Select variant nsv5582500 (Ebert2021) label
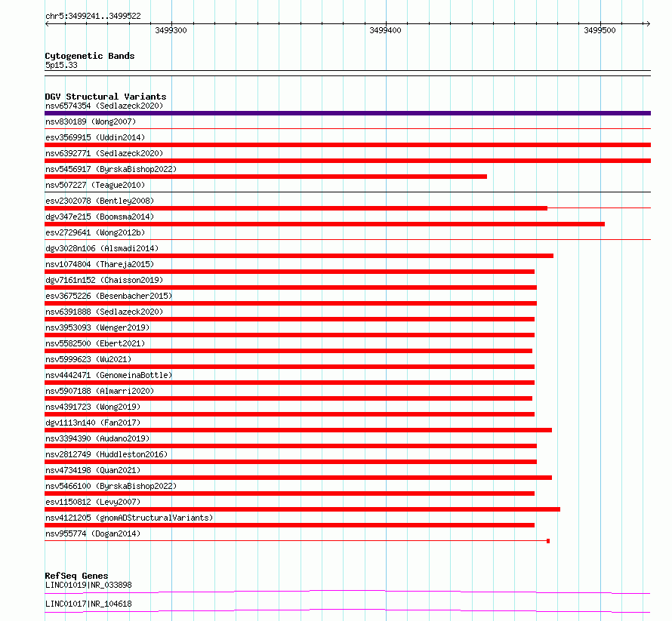This screenshot has height=621, width=672. [x=95, y=343]
